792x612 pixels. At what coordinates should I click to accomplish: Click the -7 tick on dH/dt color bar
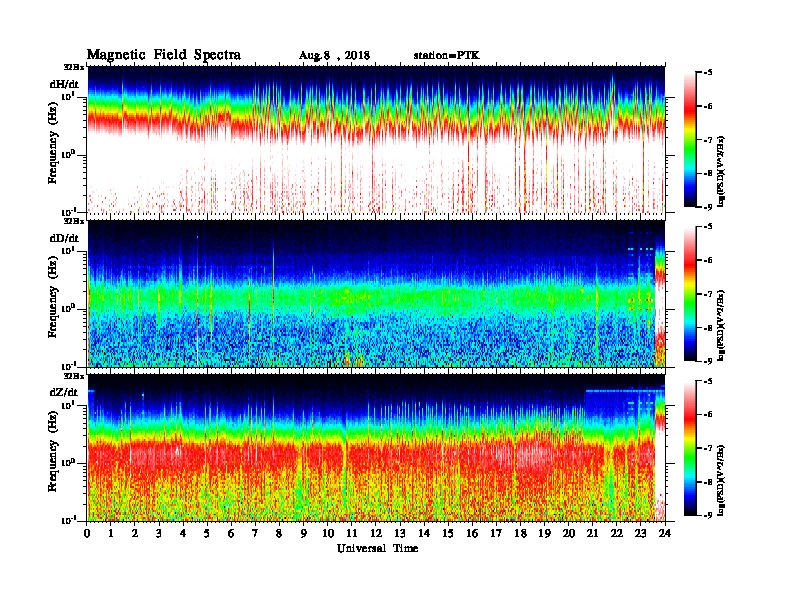708,139
